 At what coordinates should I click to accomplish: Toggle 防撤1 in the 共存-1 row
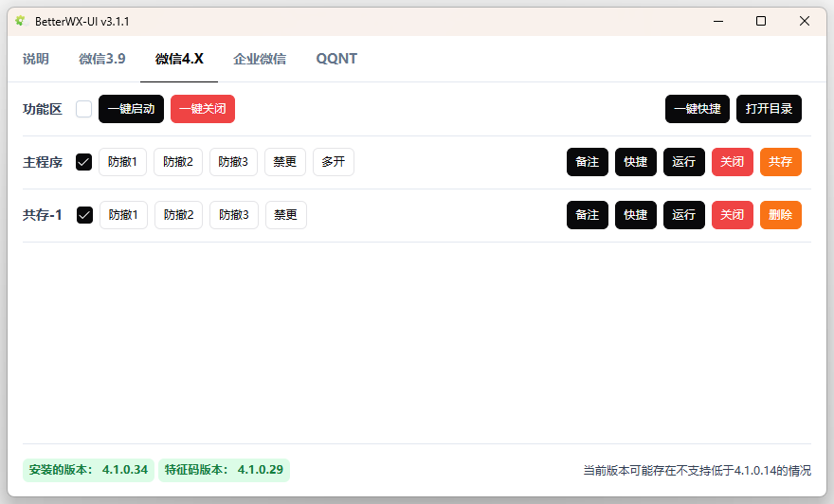click(123, 215)
